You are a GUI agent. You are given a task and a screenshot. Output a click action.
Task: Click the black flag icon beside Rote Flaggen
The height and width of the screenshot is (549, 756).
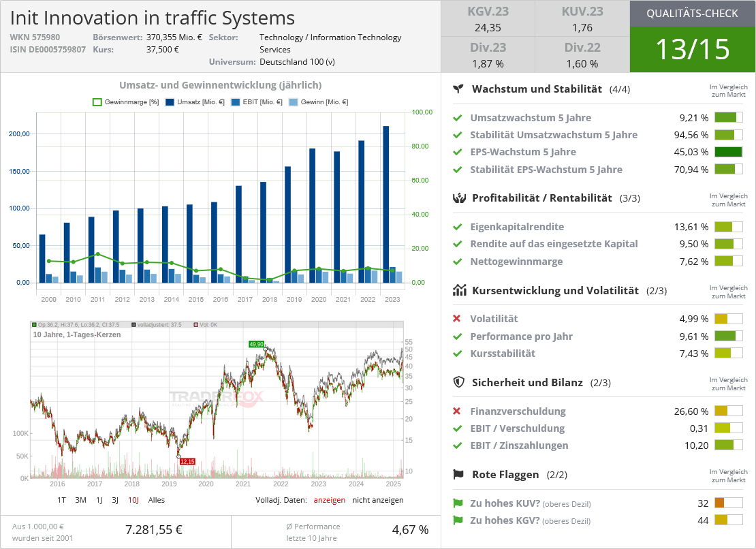(x=458, y=474)
